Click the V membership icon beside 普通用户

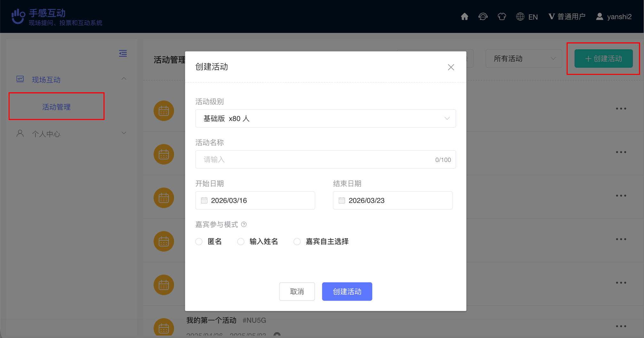(x=551, y=17)
